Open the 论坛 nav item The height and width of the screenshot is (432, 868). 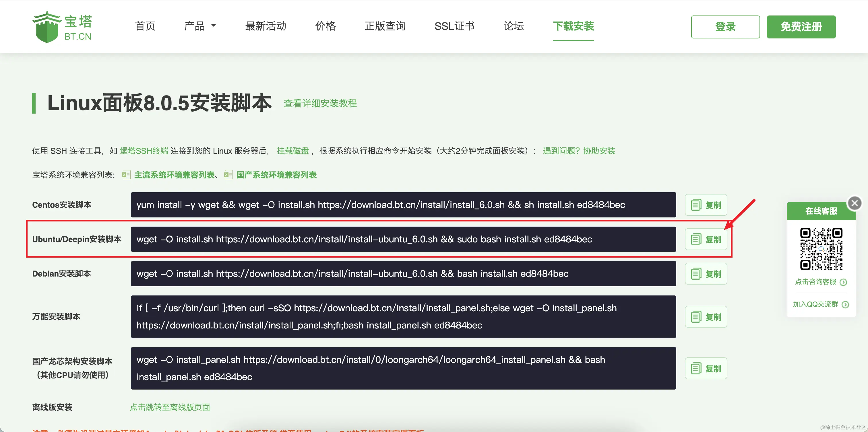tap(513, 26)
